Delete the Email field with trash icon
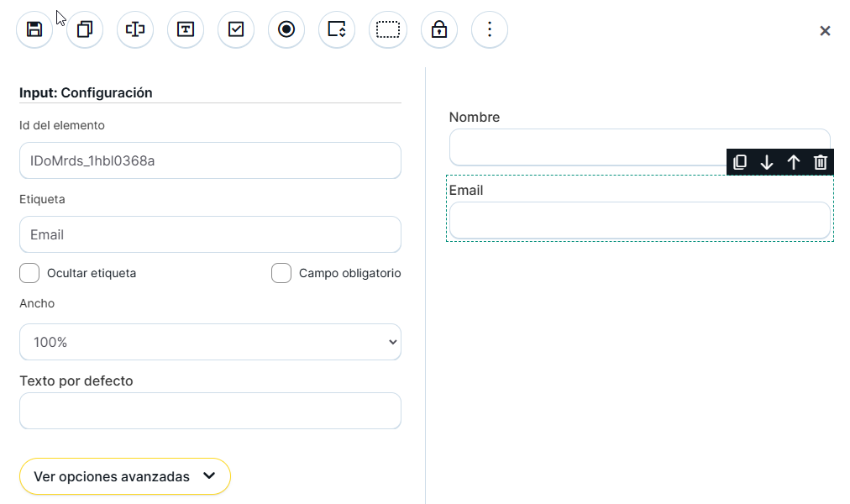This screenshot has width=850, height=504. (x=821, y=162)
